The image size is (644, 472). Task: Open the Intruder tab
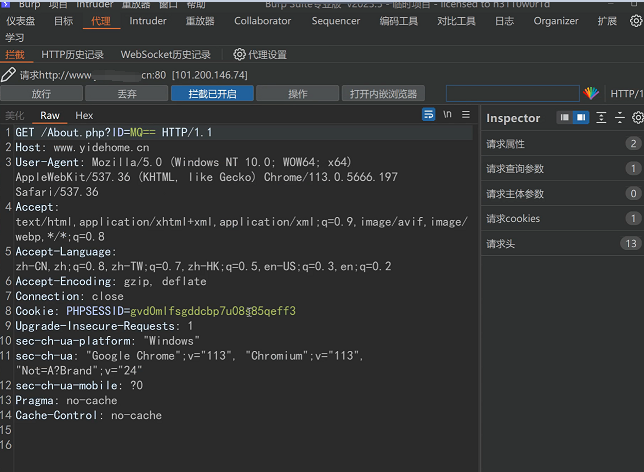point(148,21)
